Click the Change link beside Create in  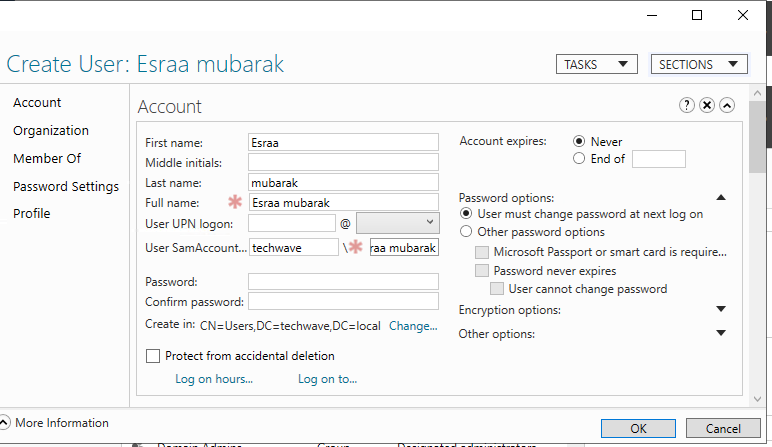pos(413,326)
